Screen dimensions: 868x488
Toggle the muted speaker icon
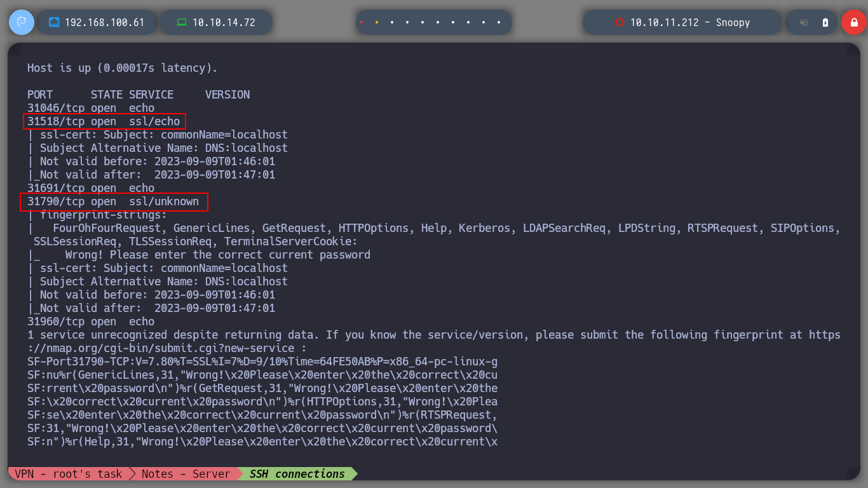tap(804, 22)
